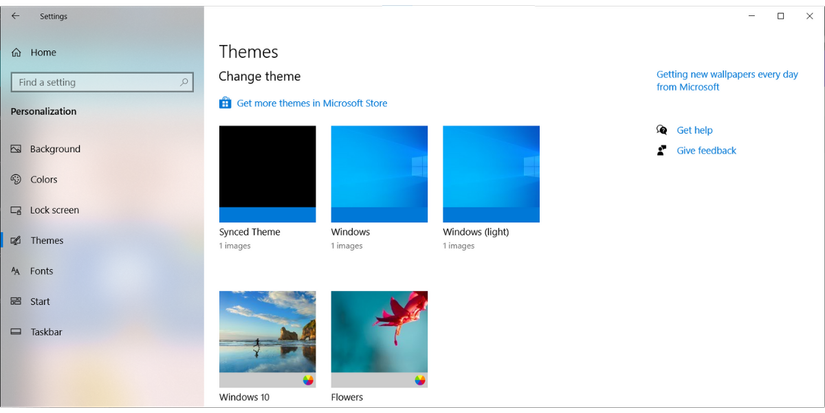825x413 pixels.
Task: Click the Give feedback link
Action: (x=706, y=150)
